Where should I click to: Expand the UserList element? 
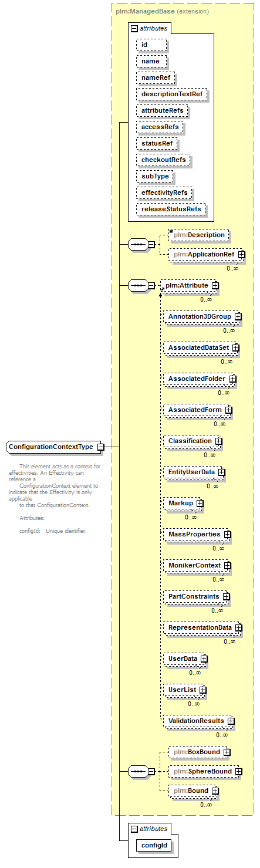(202, 690)
